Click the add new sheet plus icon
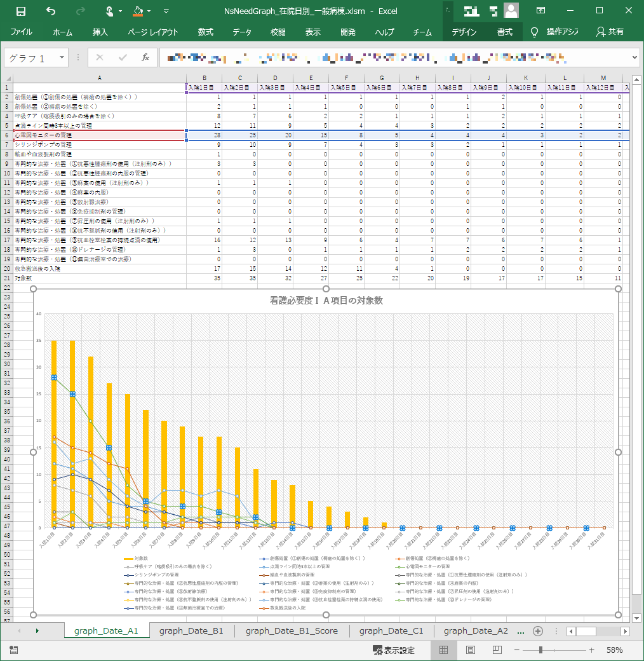 coord(537,630)
